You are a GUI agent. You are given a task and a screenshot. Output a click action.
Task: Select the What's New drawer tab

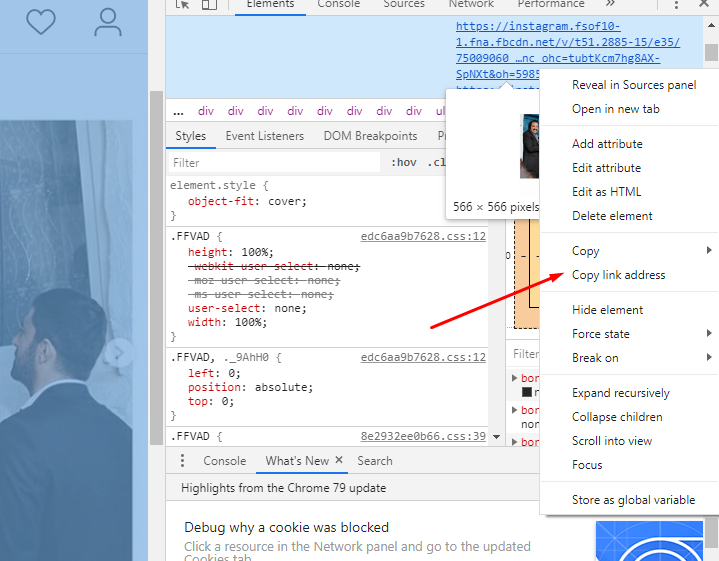pyautogui.click(x=297, y=461)
